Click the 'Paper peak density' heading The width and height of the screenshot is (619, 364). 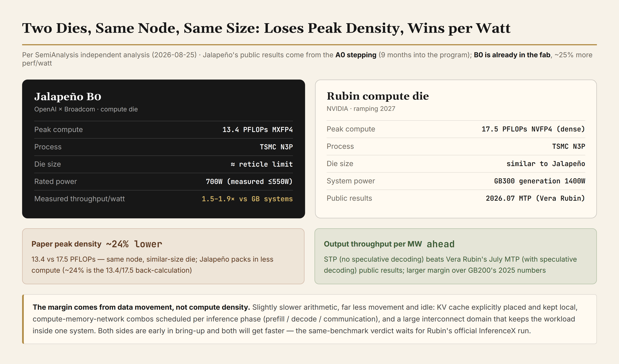(x=66, y=244)
